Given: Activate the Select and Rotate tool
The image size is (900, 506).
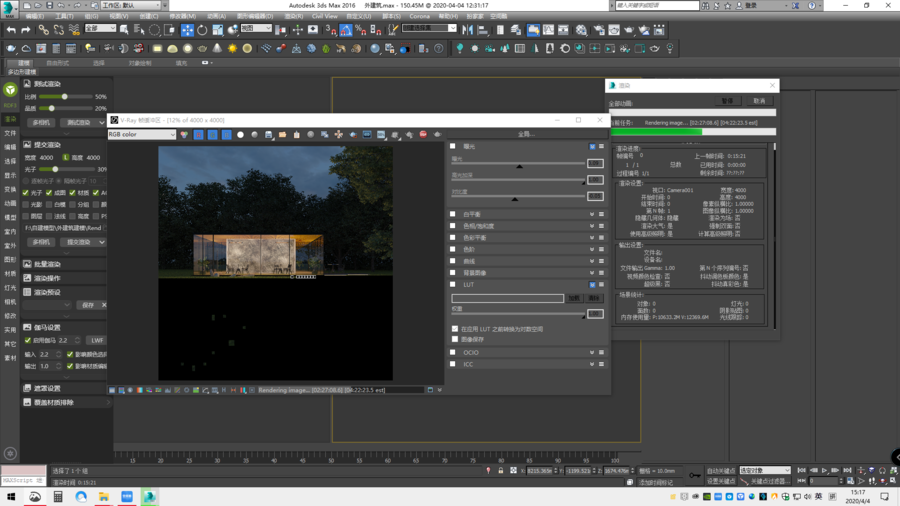Looking at the screenshot, I should pyautogui.click(x=202, y=30).
